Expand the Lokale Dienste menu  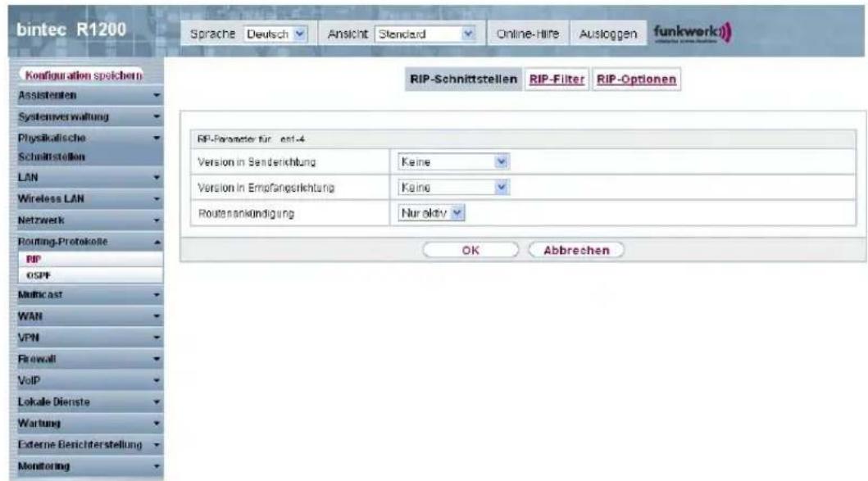[x=88, y=402]
